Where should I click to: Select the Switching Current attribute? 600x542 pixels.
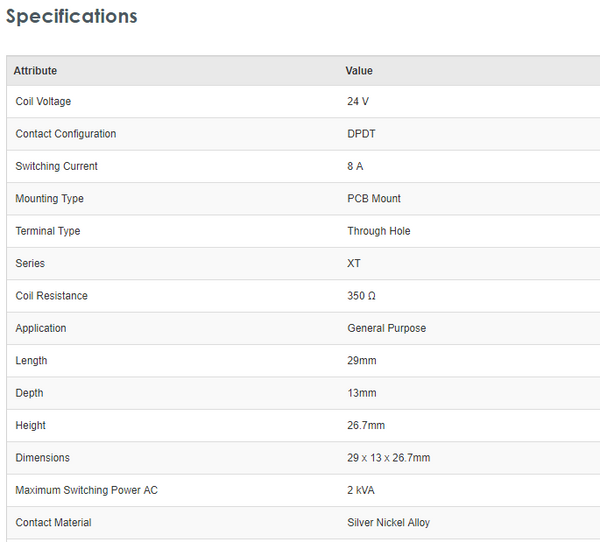[x=57, y=166]
